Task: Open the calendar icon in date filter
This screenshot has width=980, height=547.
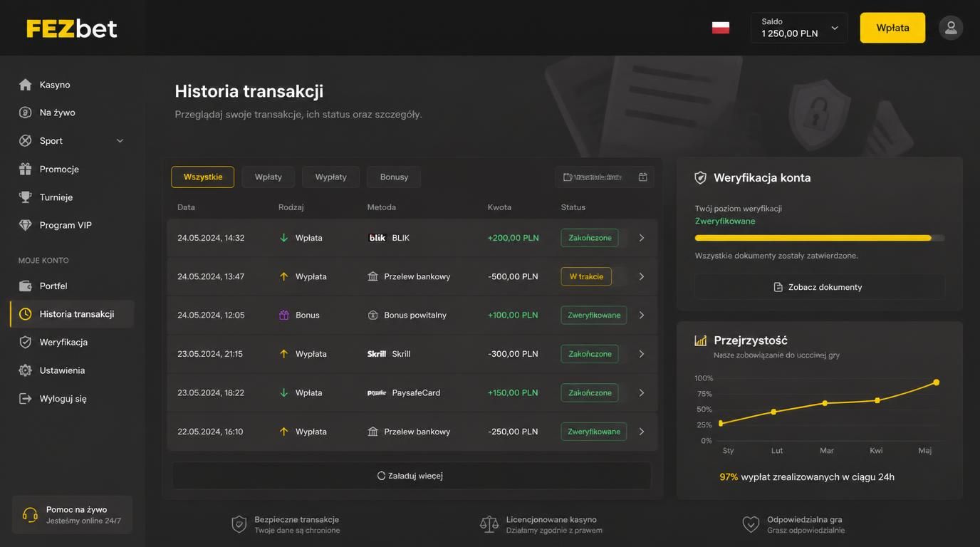Action: pyautogui.click(x=643, y=177)
